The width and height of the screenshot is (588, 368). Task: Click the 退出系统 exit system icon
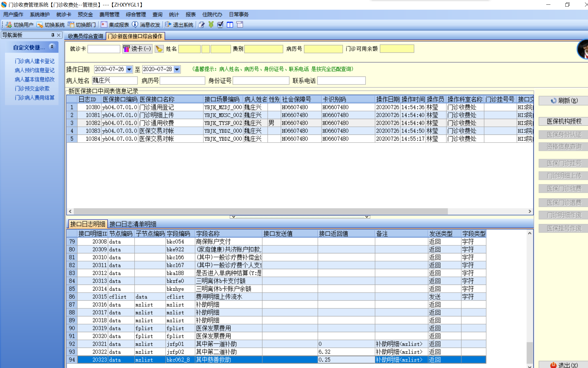point(168,25)
